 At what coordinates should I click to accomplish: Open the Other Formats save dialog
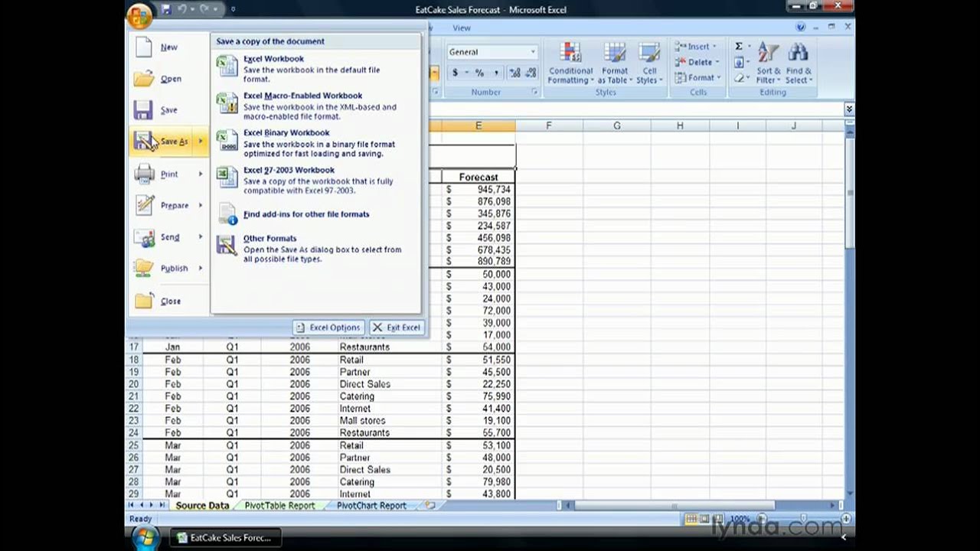[269, 238]
